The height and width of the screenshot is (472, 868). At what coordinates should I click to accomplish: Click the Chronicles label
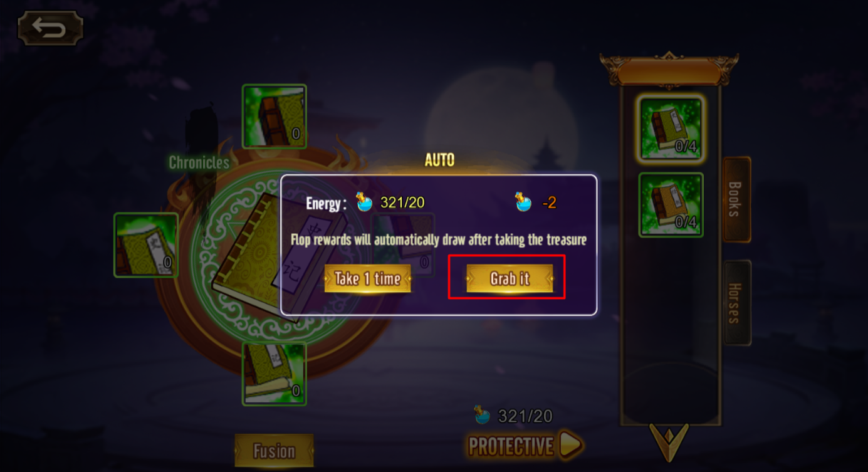point(199,162)
